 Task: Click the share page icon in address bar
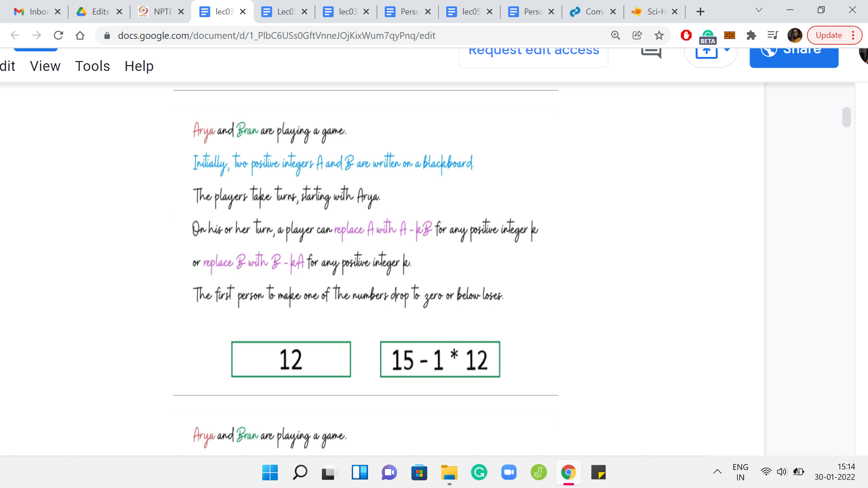tap(637, 35)
